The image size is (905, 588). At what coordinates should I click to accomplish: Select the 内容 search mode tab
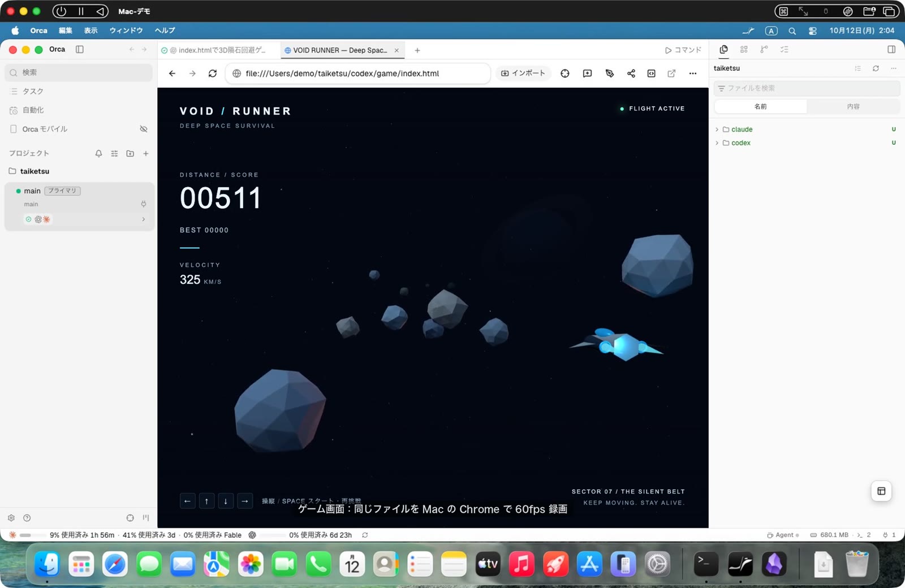tap(854, 106)
